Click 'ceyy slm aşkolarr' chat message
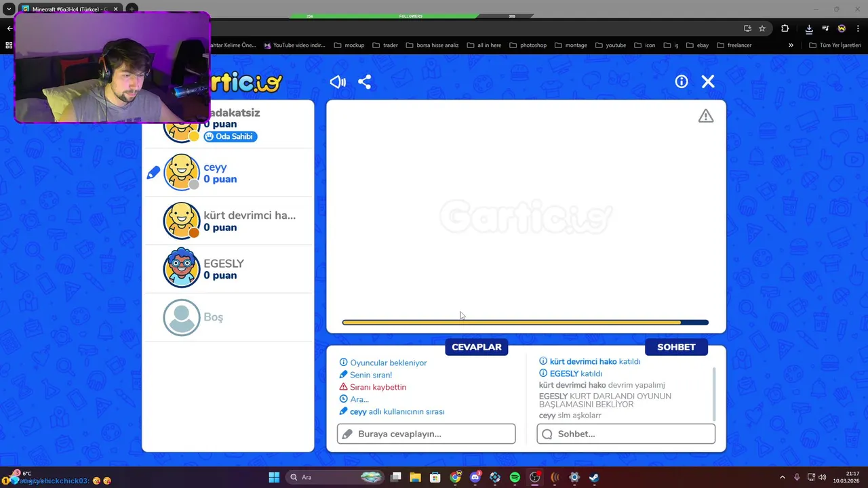Viewport: 868px width, 488px height. pos(570,415)
